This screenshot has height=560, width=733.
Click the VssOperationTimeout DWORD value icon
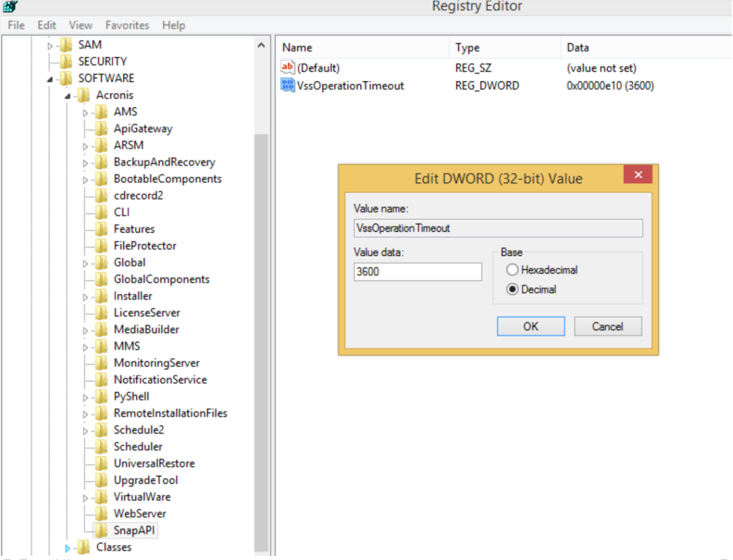288,85
